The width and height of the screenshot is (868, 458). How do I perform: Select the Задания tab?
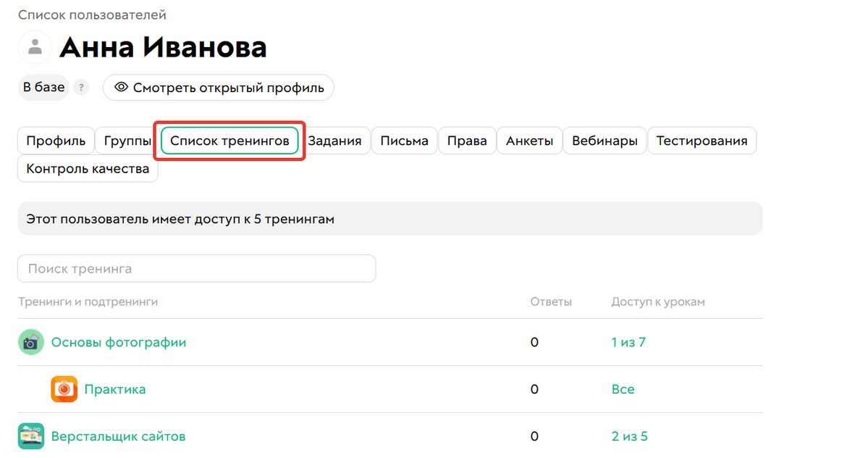tap(336, 141)
